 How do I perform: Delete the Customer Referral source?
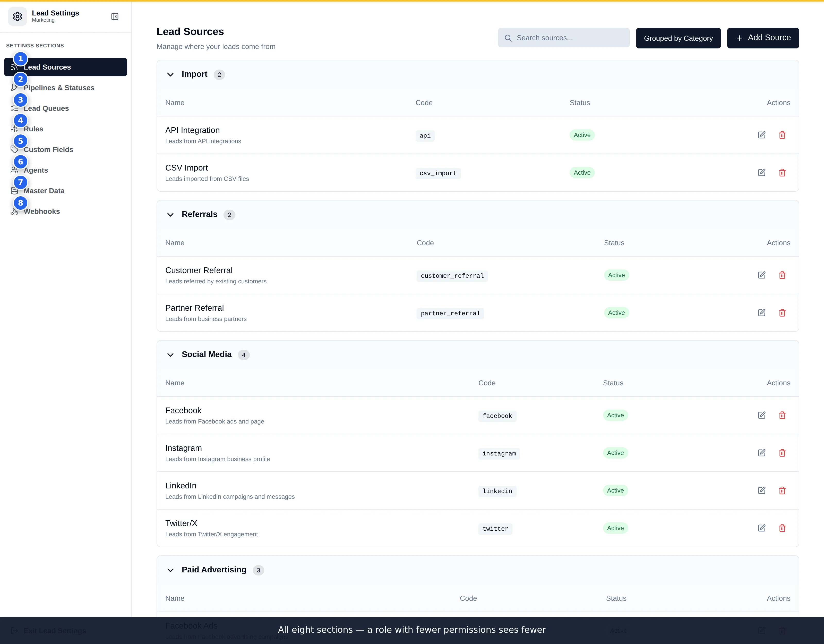click(x=782, y=275)
